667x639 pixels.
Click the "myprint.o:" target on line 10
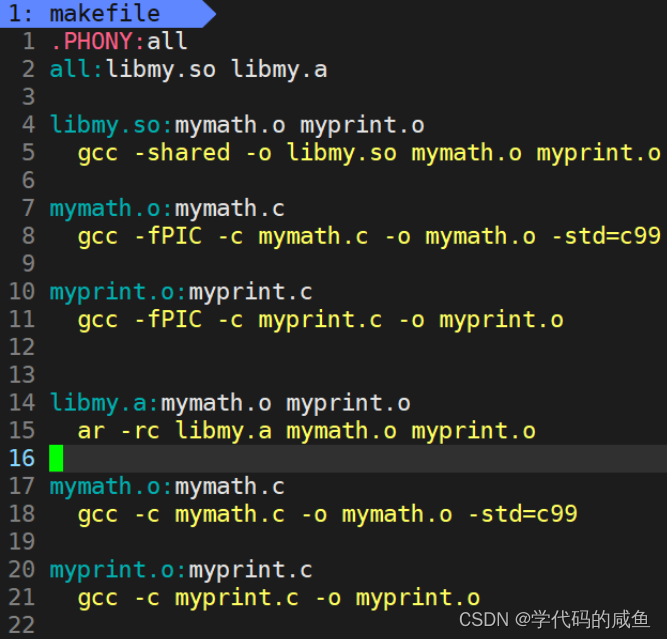coord(118,292)
